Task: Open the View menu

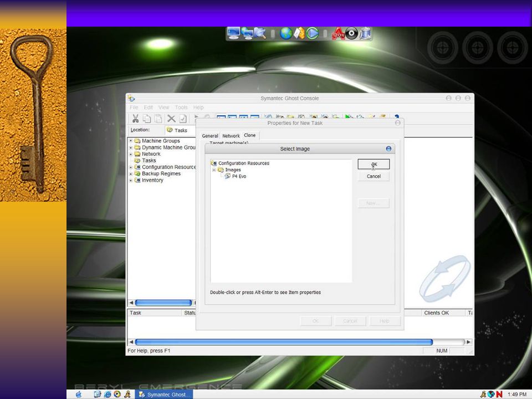Action: coord(163,107)
